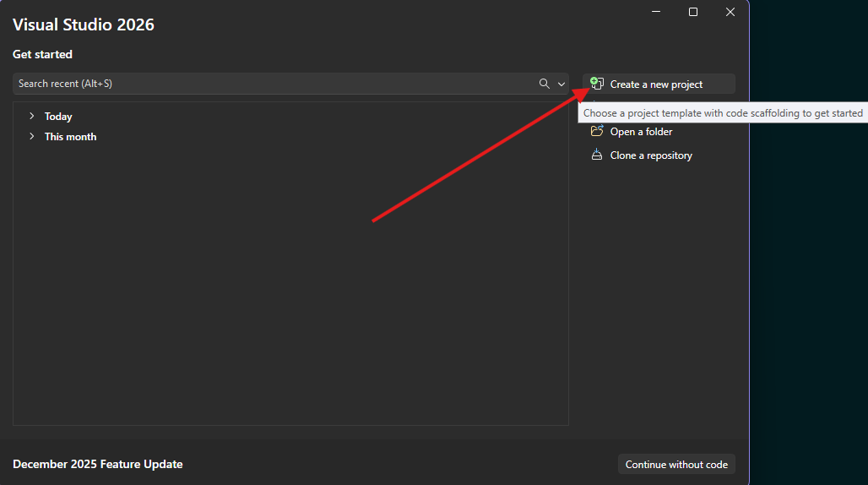
Task: Minimize the Visual Studio 2026 window
Action: point(656,12)
